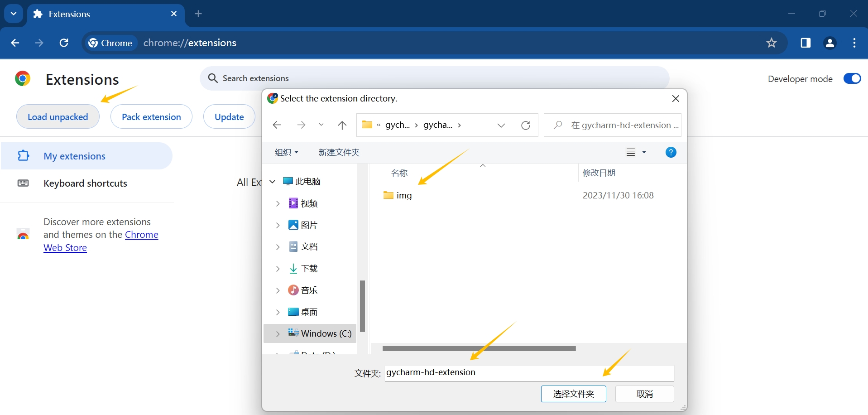This screenshot has width=868, height=415.
Task: Expand the 文档 tree node
Action: click(278, 247)
